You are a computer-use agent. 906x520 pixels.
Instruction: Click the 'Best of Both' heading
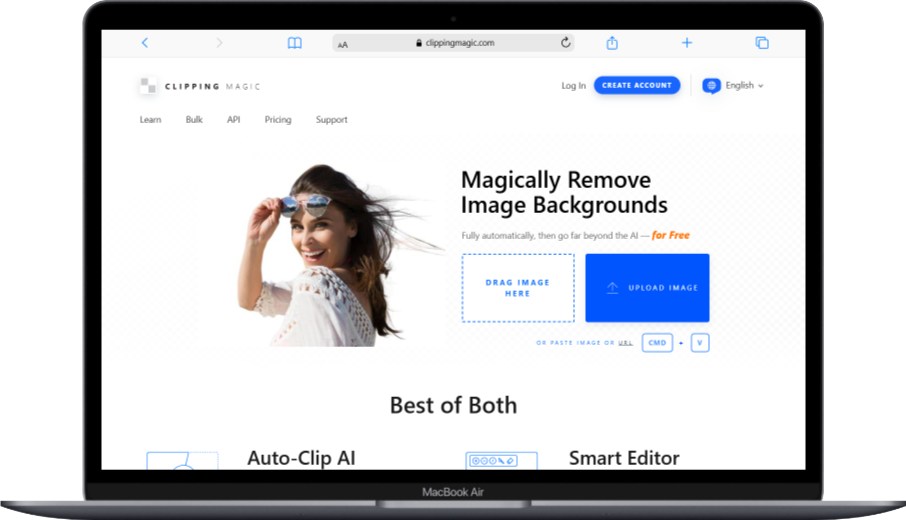[454, 405]
